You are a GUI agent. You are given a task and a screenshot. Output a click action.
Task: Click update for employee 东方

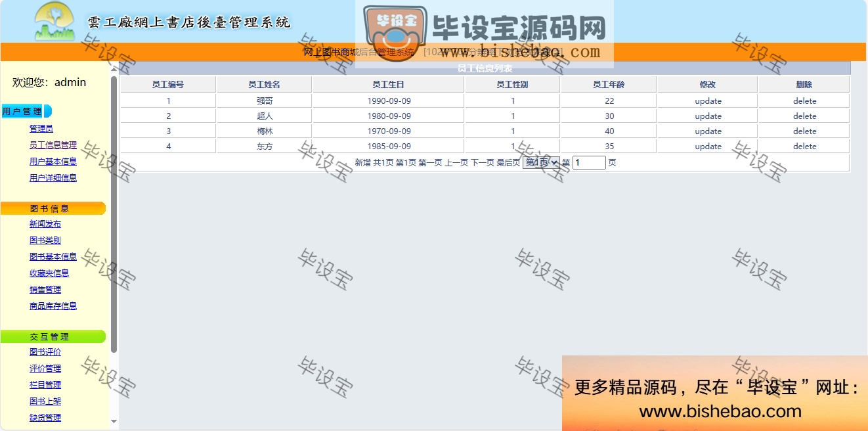[x=708, y=147]
